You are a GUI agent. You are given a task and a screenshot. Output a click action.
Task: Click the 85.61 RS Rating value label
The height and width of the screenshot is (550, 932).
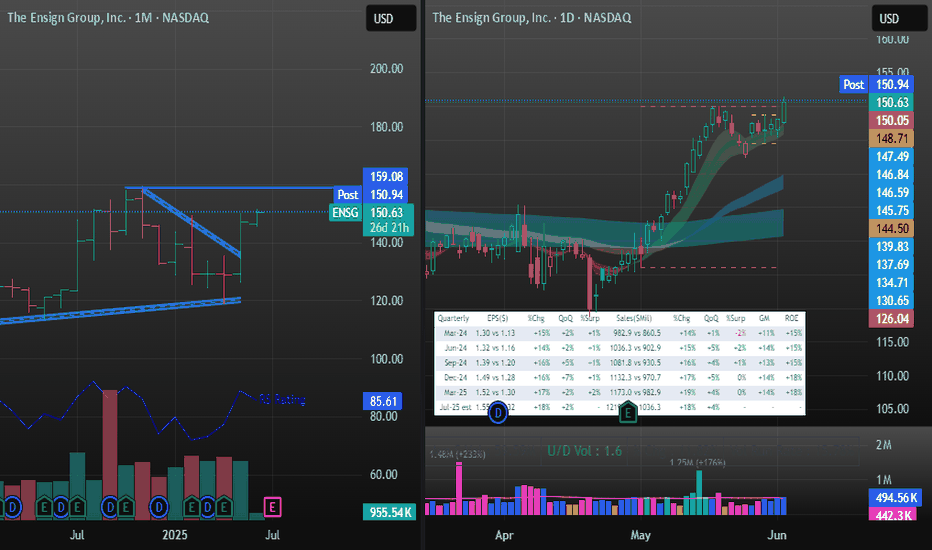point(383,401)
